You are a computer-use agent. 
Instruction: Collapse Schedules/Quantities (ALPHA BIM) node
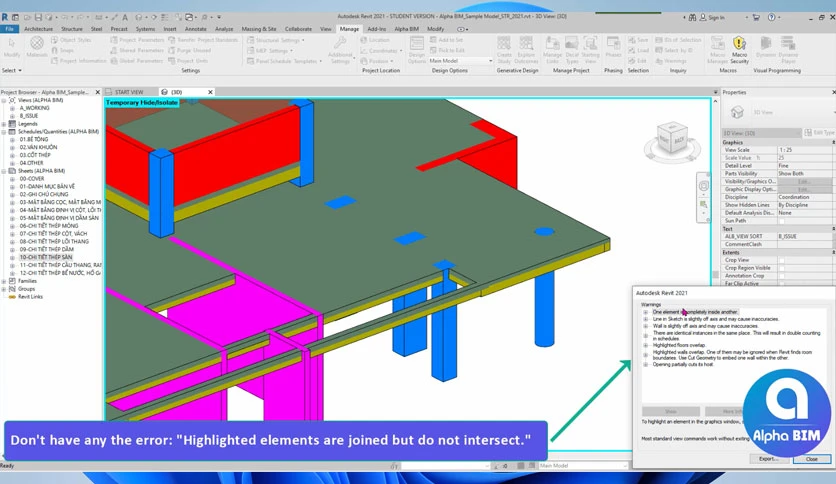4,132
